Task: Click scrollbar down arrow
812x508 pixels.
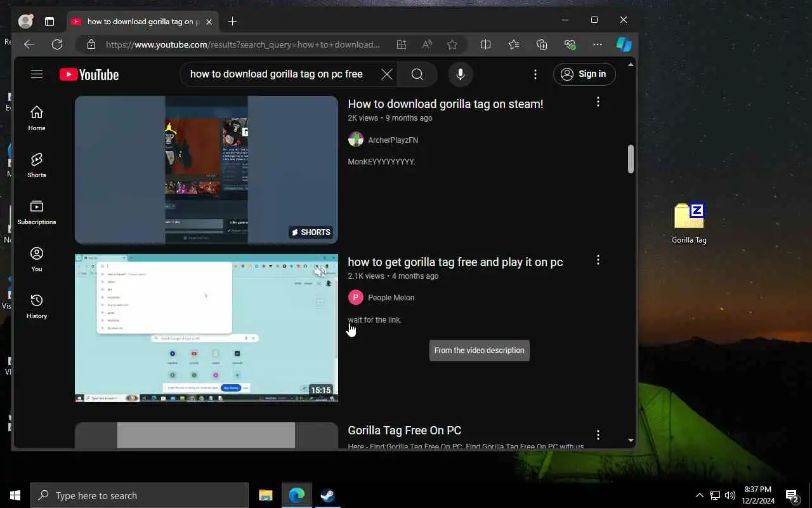Action: (631, 440)
